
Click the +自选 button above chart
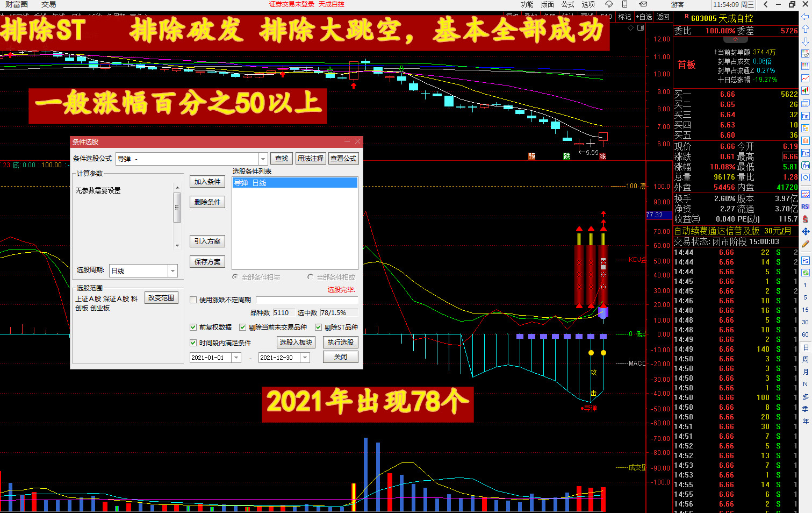[644, 17]
